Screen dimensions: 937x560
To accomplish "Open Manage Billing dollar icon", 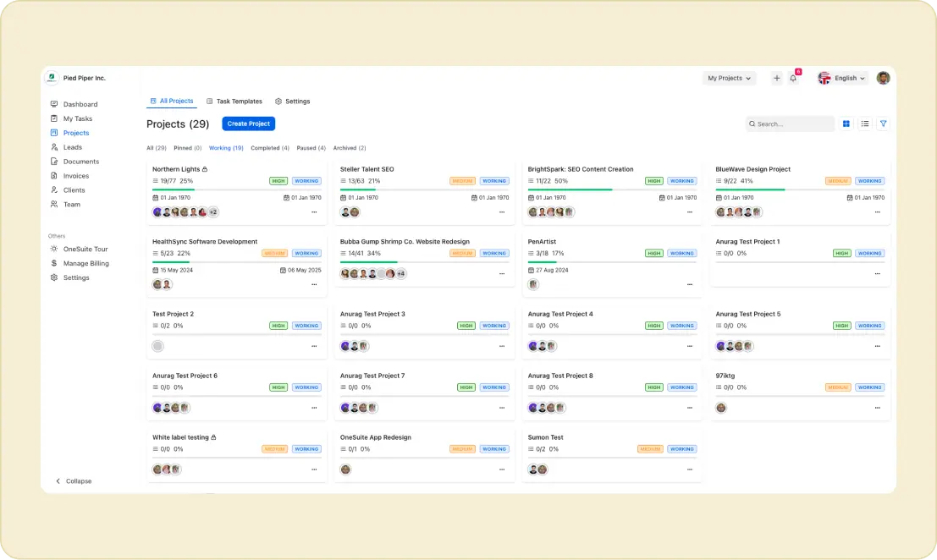I will [54, 264].
